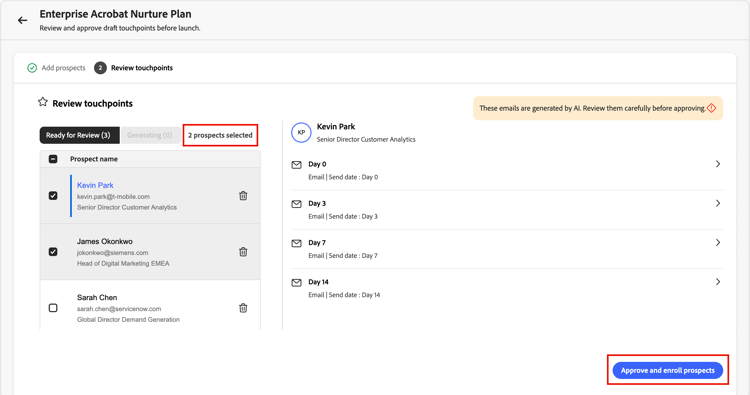Expand the Day 14 touchpoint chevron
750x395 pixels.
[718, 282]
